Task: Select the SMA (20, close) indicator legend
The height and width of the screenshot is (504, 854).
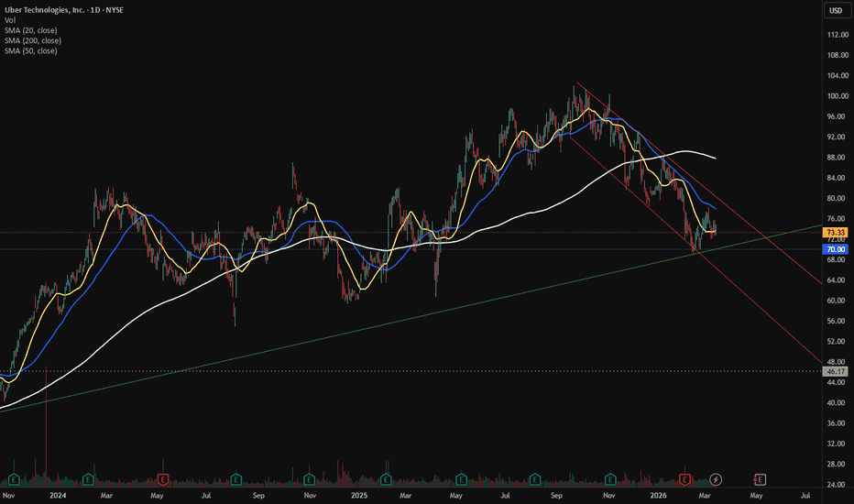Action: (30, 30)
